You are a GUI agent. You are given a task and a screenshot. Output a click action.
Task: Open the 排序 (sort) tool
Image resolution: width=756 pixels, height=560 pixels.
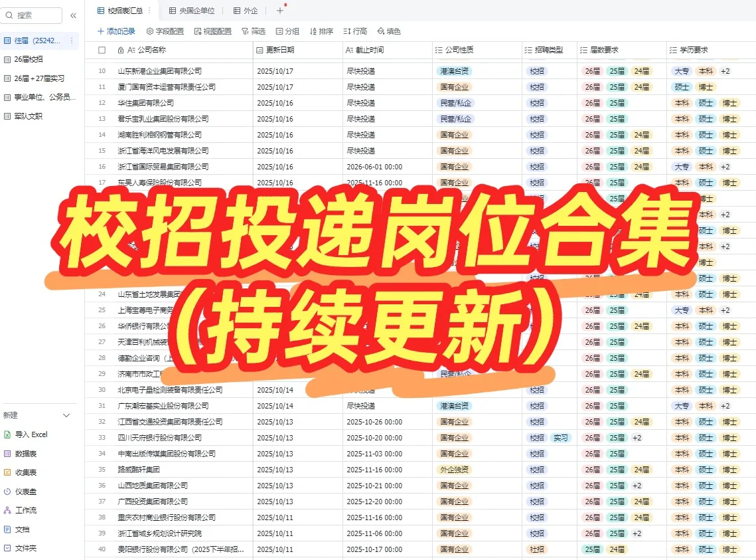point(321,31)
